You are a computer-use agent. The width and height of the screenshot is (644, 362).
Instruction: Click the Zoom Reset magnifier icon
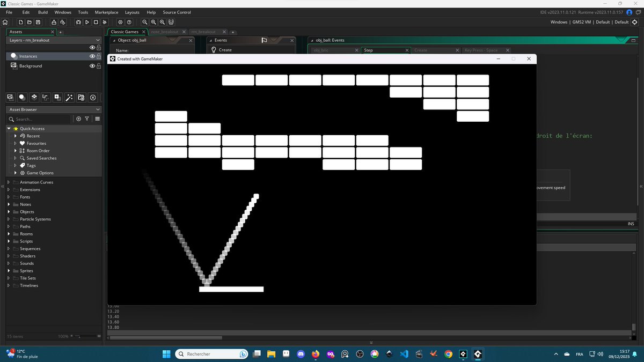pos(153,22)
